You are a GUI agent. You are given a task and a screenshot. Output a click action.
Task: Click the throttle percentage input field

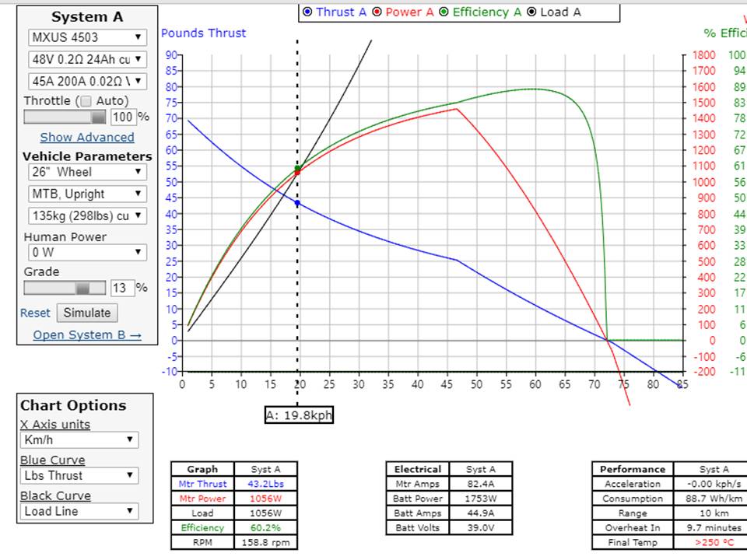[123, 117]
